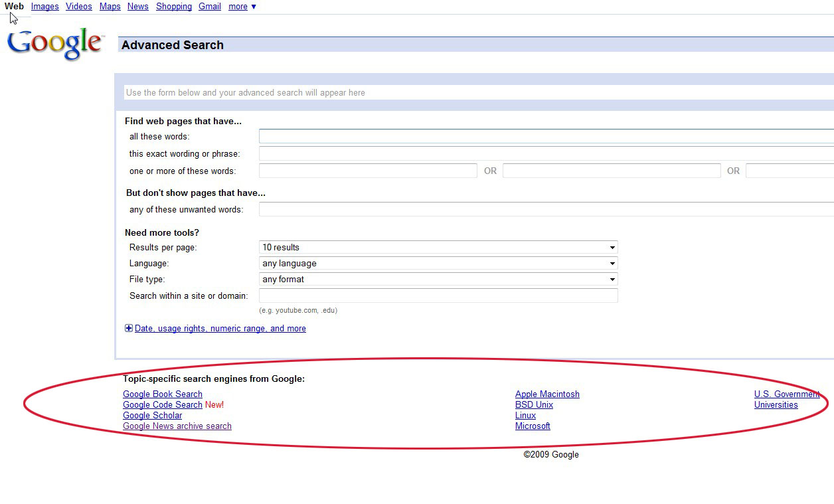
Task: Open Google Scholar link
Action: 152,415
